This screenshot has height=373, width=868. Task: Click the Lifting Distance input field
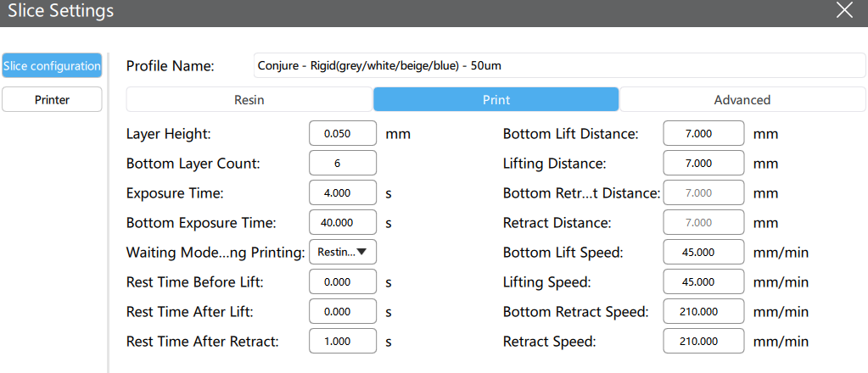point(703,164)
